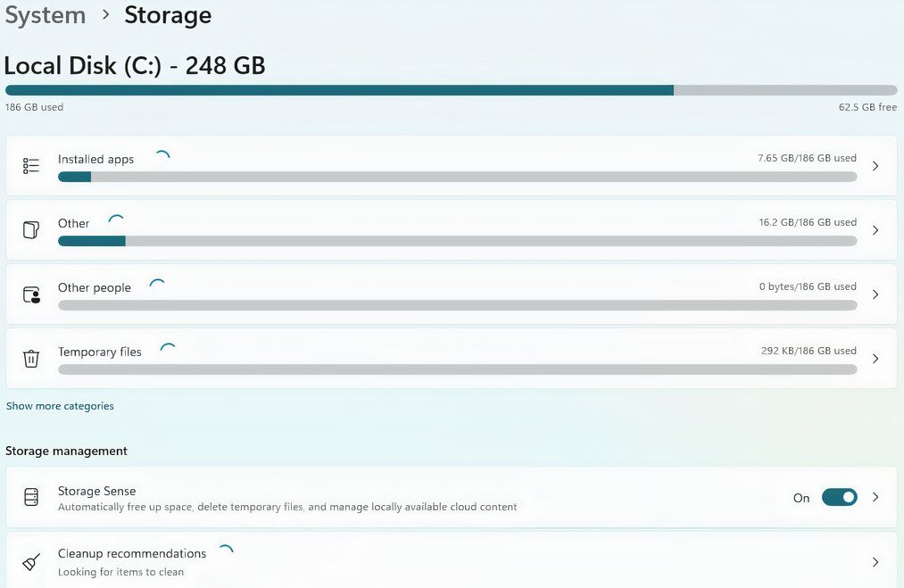Click the Local Disk C: usage bar
The width and height of the screenshot is (904, 588).
pyautogui.click(x=451, y=90)
